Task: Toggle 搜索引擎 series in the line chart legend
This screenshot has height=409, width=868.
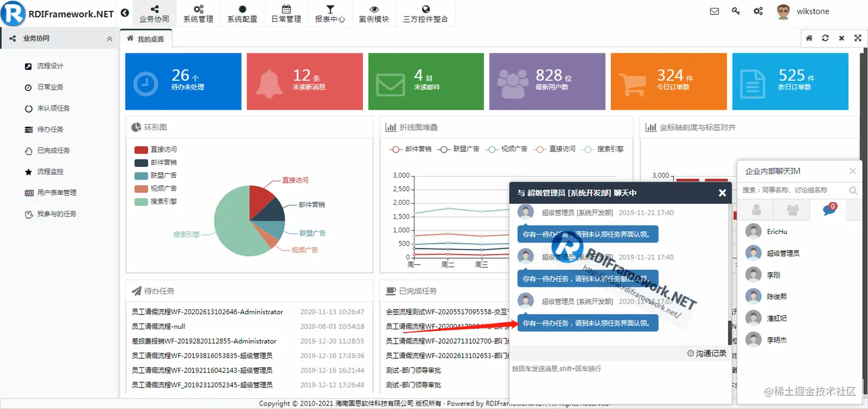Action: coord(602,149)
